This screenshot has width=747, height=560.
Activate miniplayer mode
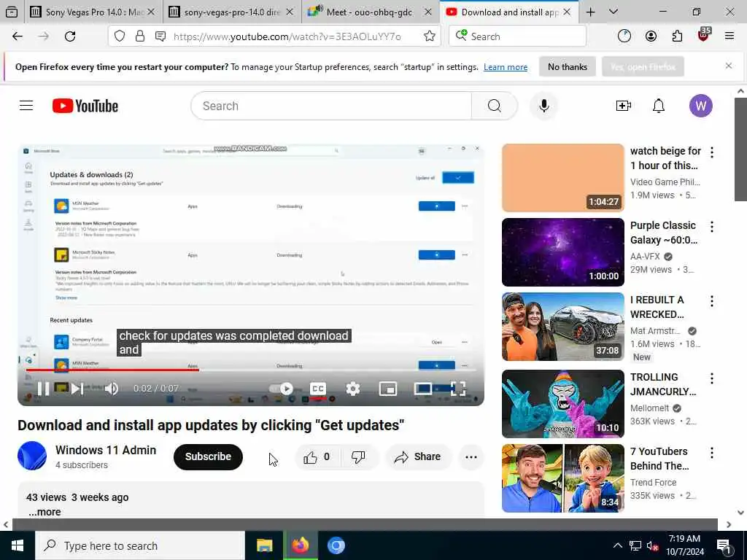point(388,389)
